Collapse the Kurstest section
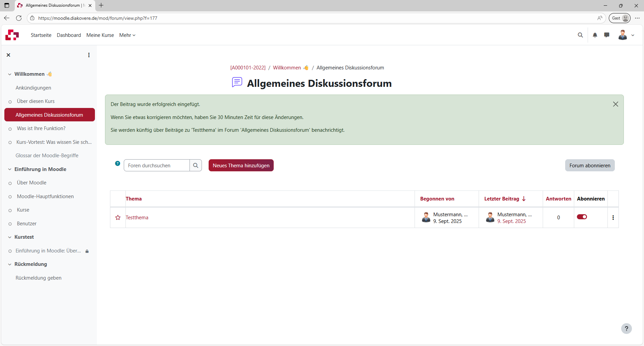This screenshot has height=346, width=644. point(9,237)
